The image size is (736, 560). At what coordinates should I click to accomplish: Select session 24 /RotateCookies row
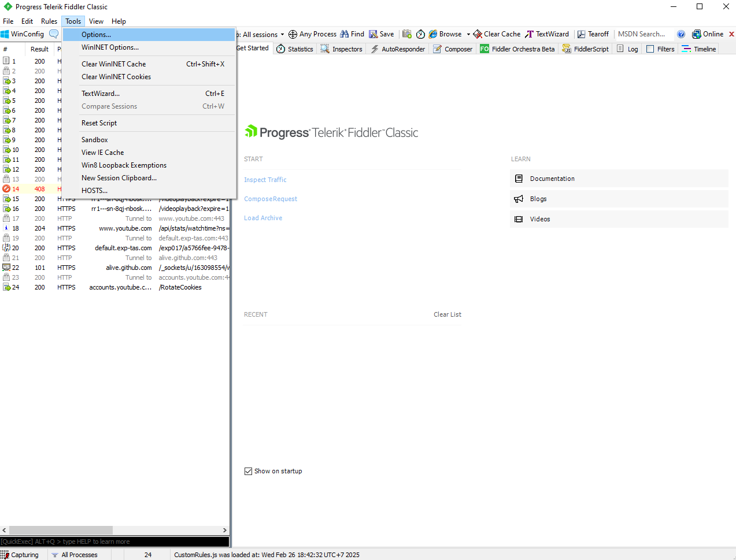(115, 287)
